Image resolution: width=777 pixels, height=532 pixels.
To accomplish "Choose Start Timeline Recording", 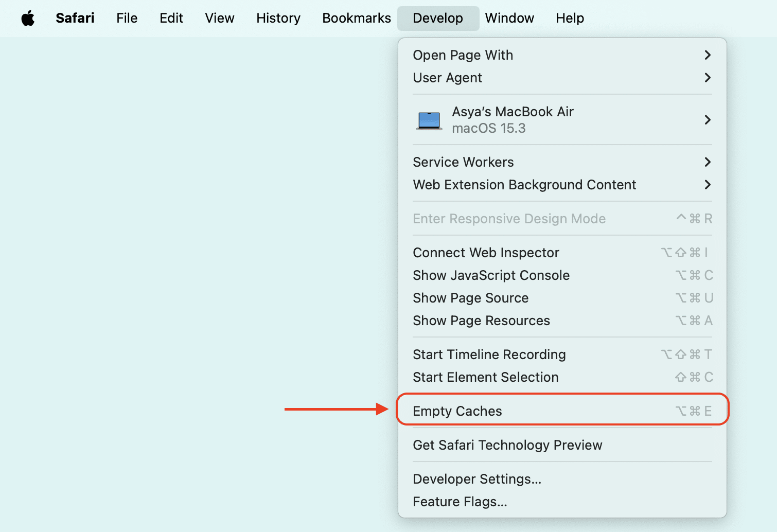I will click(x=562, y=354).
